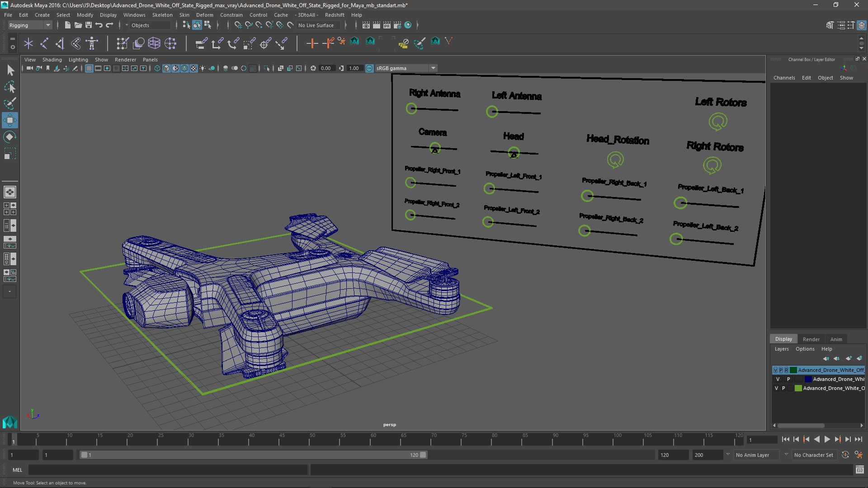The image size is (868, 488).
Task: Switch to the Render layer tab
Action: 811,339
